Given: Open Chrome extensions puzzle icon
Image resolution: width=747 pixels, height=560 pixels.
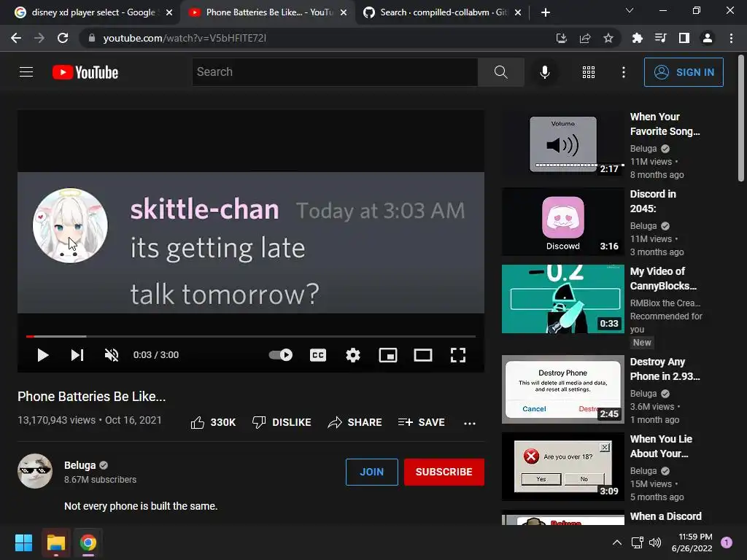Looking at the screenshot, I should (x=637, y=38).
